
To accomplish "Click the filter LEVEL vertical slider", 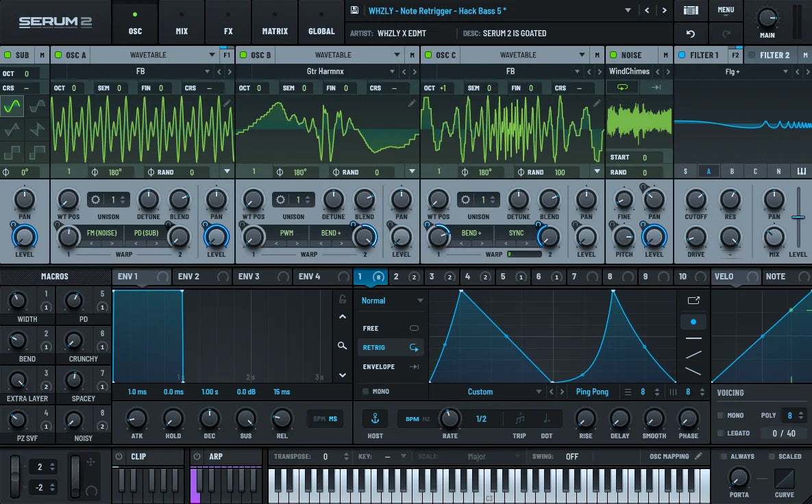I will tap(798, 218).
